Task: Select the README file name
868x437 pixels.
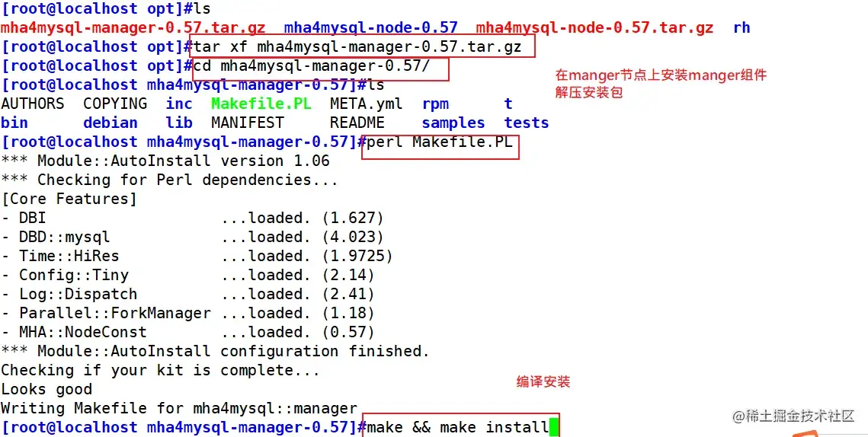Action: [x=357, y=123]
